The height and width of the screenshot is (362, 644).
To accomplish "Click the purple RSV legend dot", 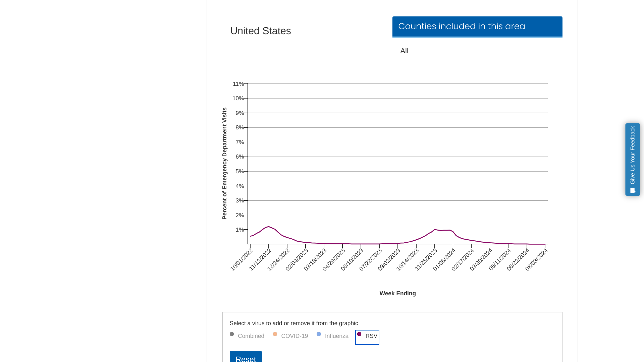I will tap(359, 334).
